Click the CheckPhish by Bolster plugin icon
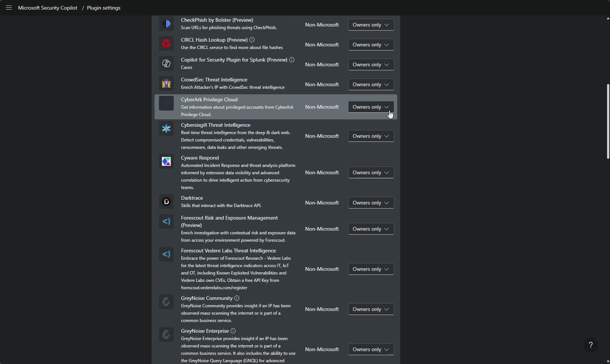This screenshot has height=364, width=610. point(166,24)
